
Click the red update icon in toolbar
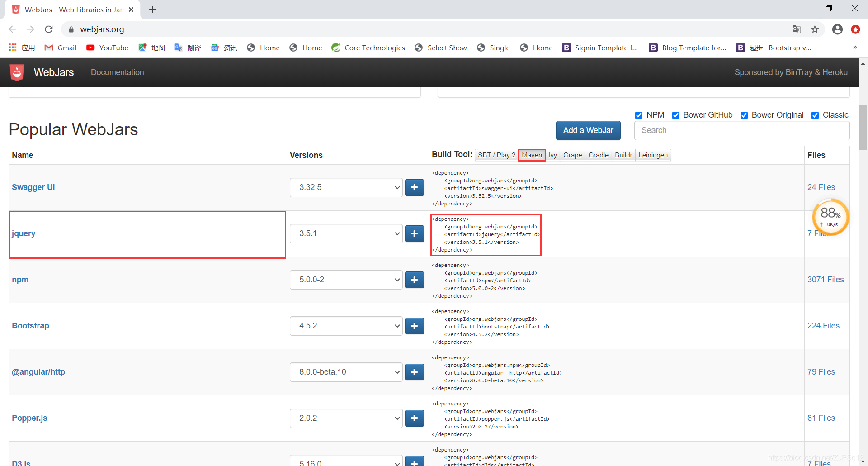click(855, 29)
